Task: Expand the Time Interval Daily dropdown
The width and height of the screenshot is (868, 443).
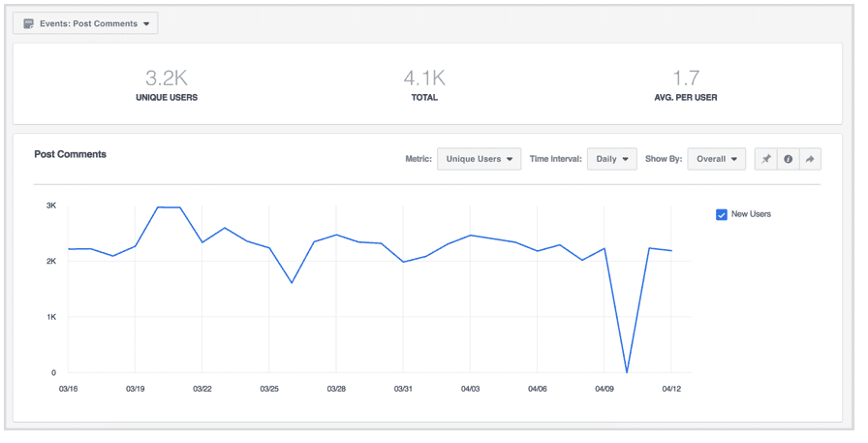Action: coord(611,159)
